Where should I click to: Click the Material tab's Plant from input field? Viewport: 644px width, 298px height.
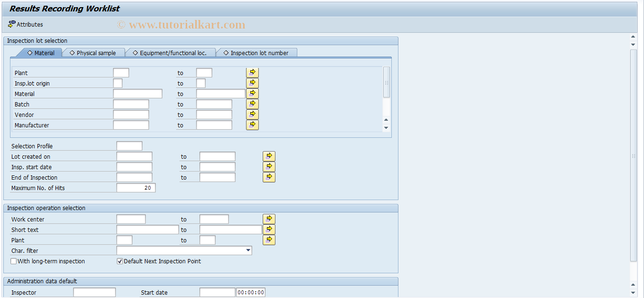(121, 73)
